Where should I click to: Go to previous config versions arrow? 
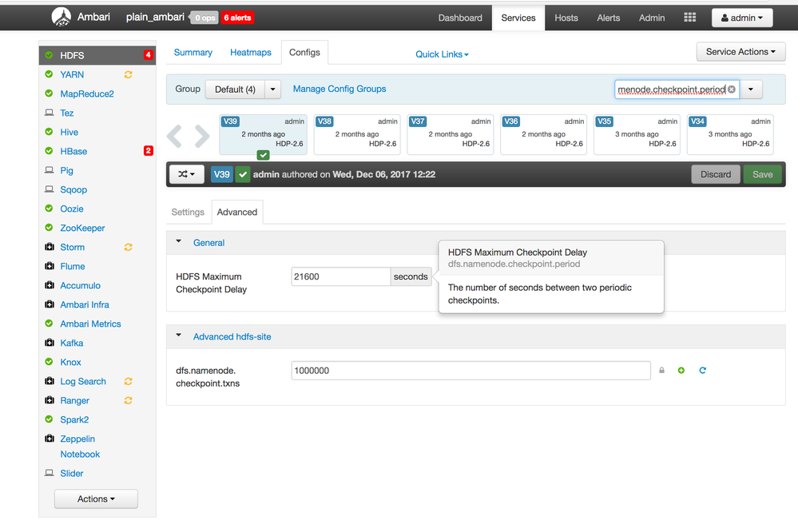(x=175, y=136)
